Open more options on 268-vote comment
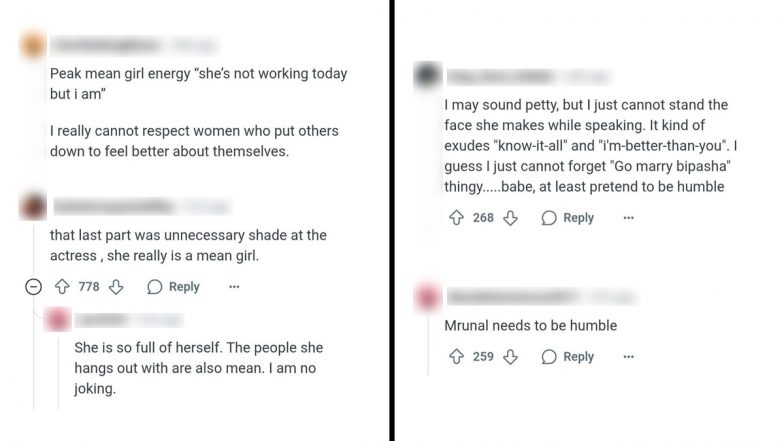Image resolution: width=784 pixels, height=441 pixels. 628,218
